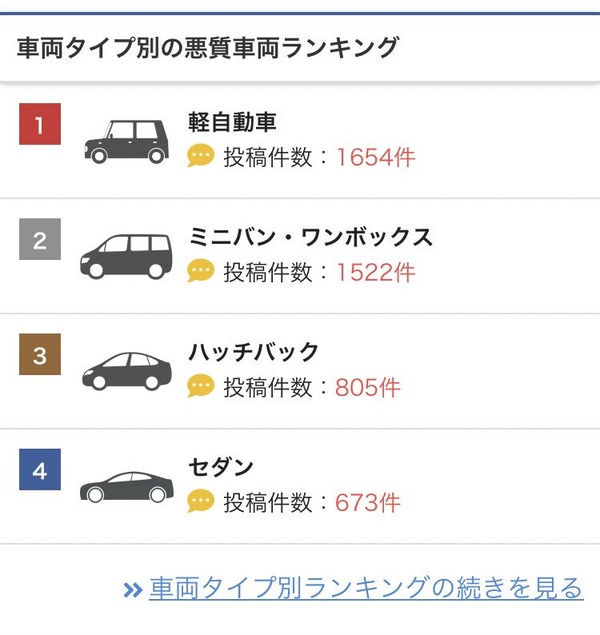Click the comment bubble icon beside 673件

tap(201, 502)
